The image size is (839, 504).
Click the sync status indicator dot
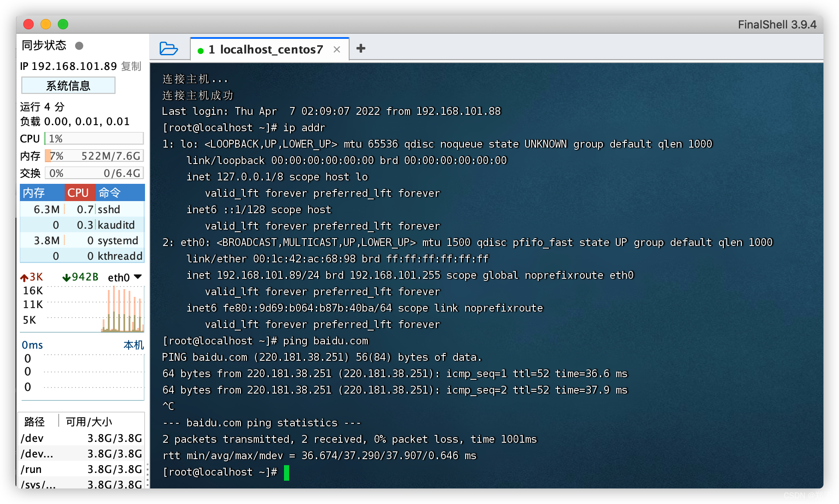[x=79, y=46]
